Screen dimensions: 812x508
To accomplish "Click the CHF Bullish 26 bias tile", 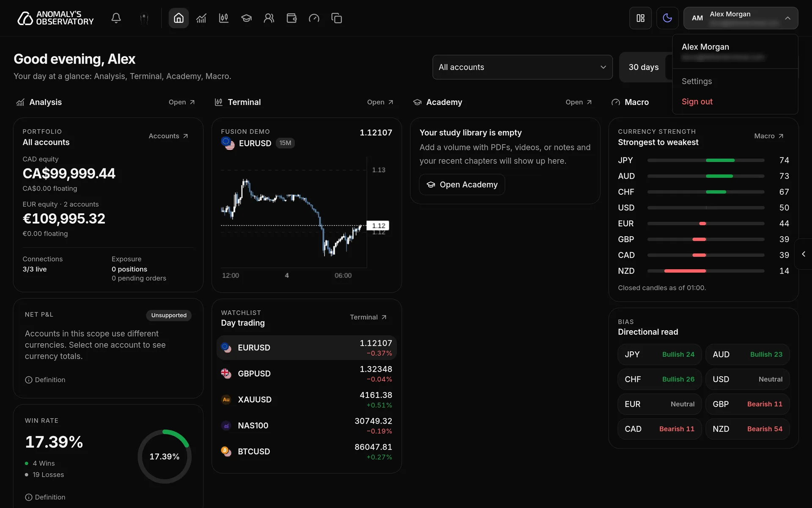I will point(659,379).
